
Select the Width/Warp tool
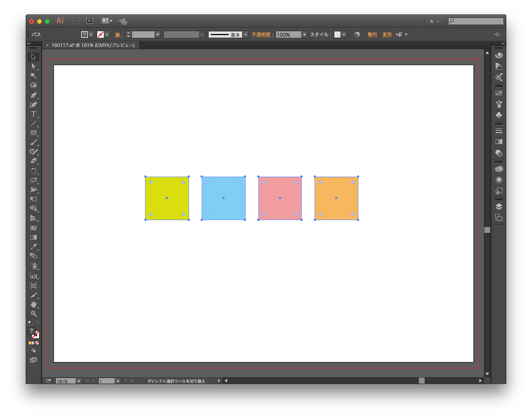pyautogui.click(x=34, y=190)
